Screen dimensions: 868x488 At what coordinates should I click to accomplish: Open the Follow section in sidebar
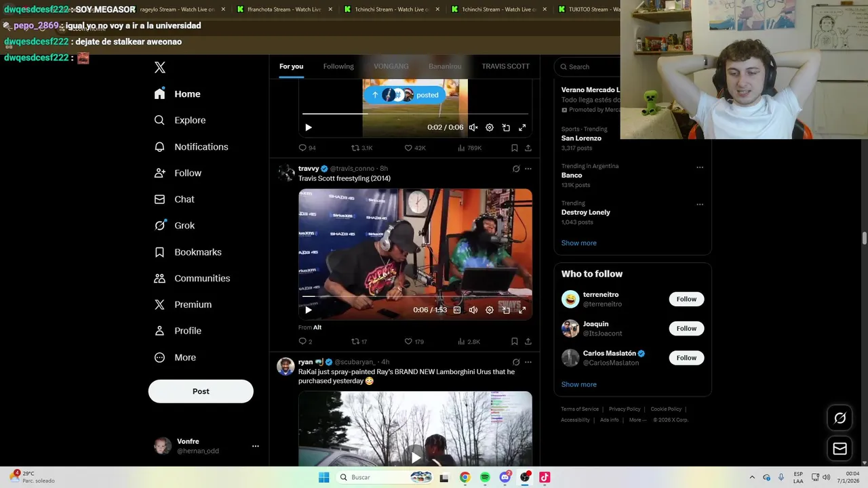pos(178,174)
